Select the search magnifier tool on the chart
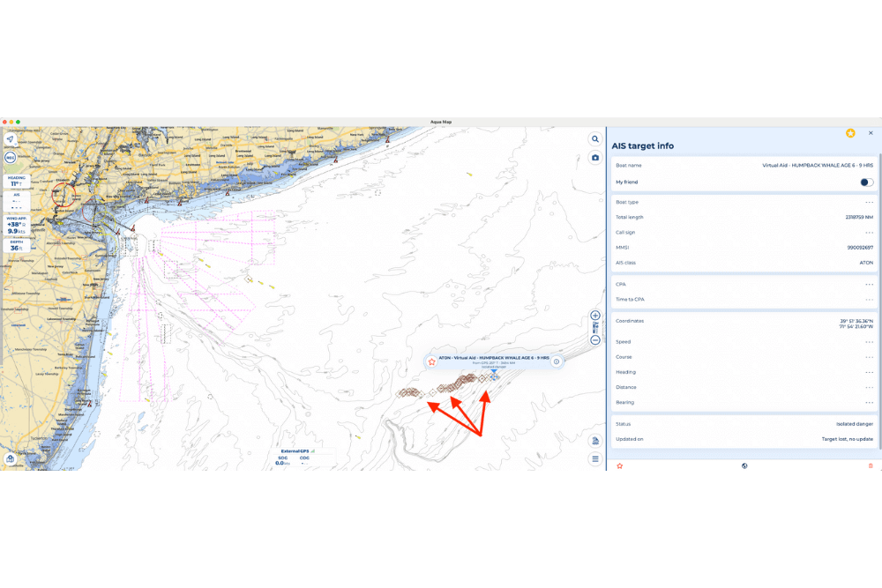The width and height of the screenshot is (882, 588). coord(594,138)
